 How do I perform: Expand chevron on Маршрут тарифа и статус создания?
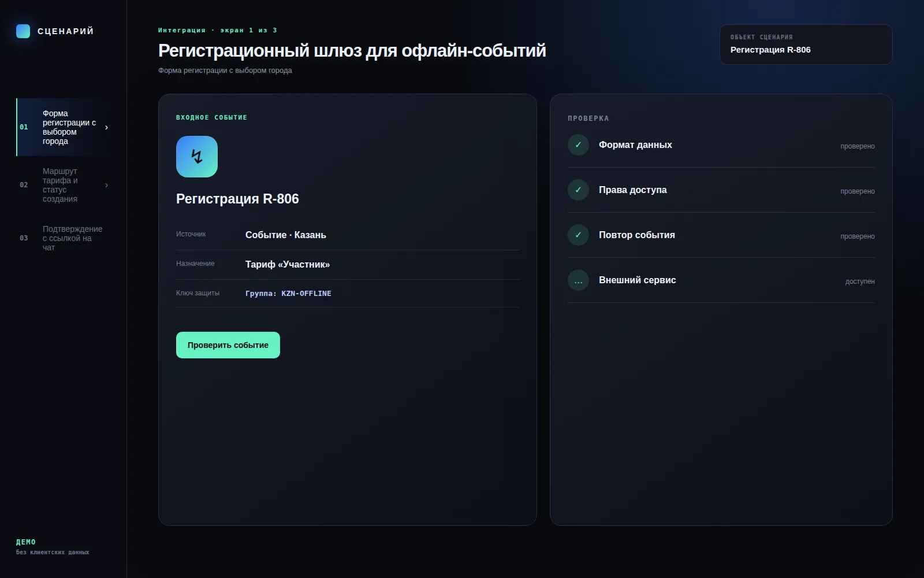(106, 185)
